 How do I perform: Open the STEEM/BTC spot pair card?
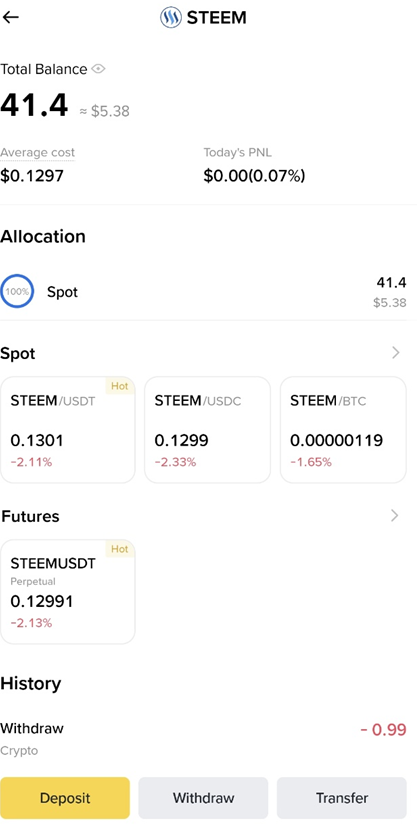(343, 430)
